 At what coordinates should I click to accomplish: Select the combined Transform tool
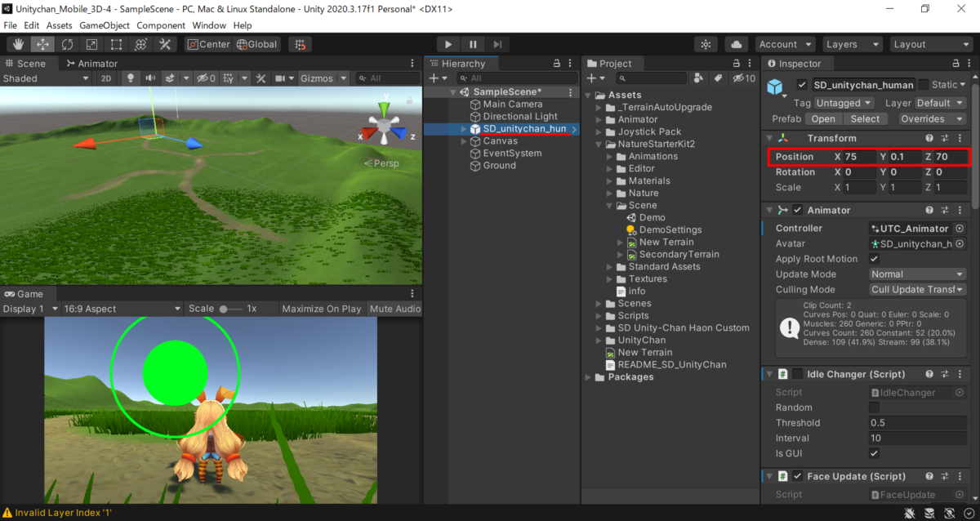tap(140, 44)
